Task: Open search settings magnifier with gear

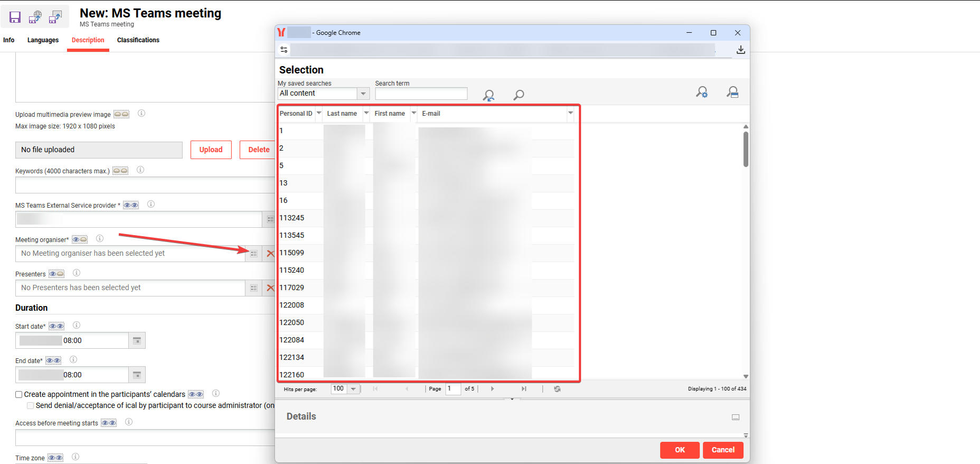Action: pyautogui.click(x=702, y=92)
